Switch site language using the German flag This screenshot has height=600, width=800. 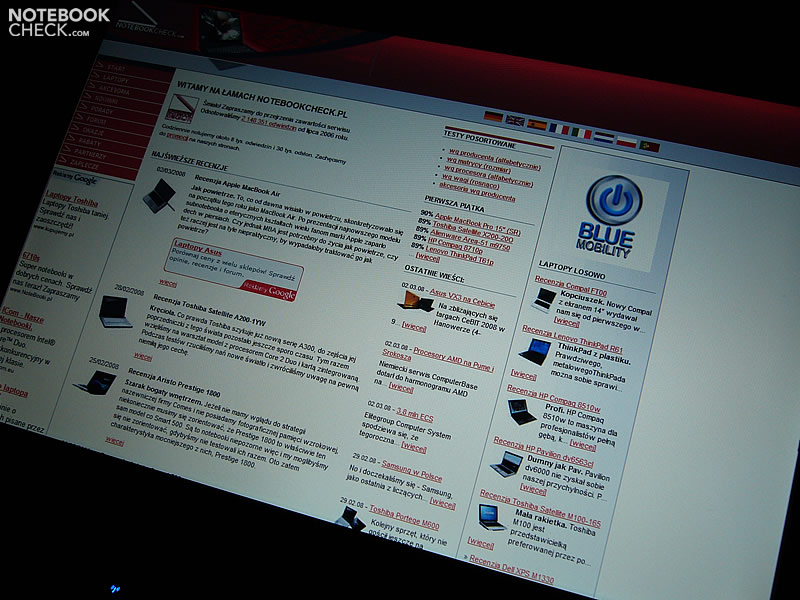[x=493, y=117]
